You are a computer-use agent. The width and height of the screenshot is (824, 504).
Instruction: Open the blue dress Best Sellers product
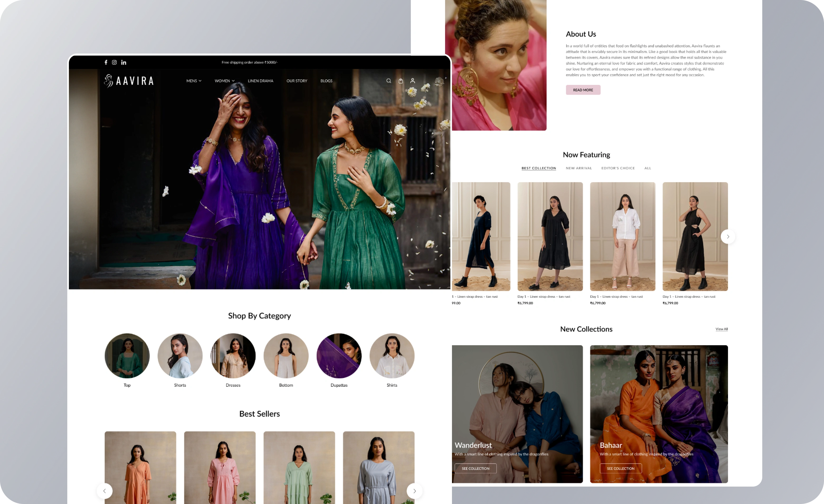tap(379, 468)
